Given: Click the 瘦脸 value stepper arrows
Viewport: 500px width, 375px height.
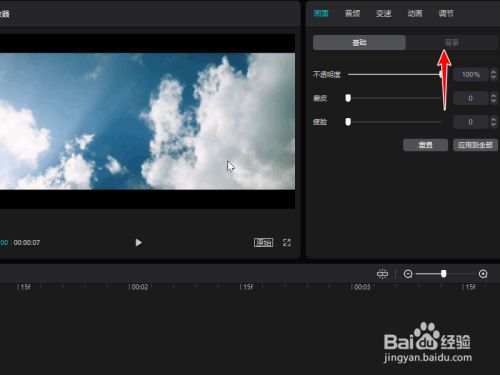Looking at the screenshot, I should click(493, 122).
